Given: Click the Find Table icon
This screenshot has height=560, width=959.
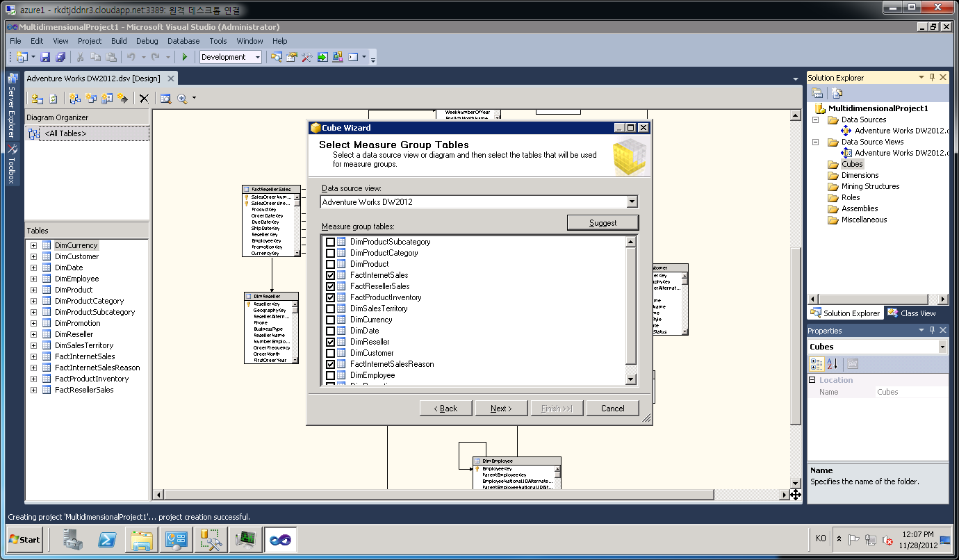Looking at the screenshot, I should [x=165, y=99].
